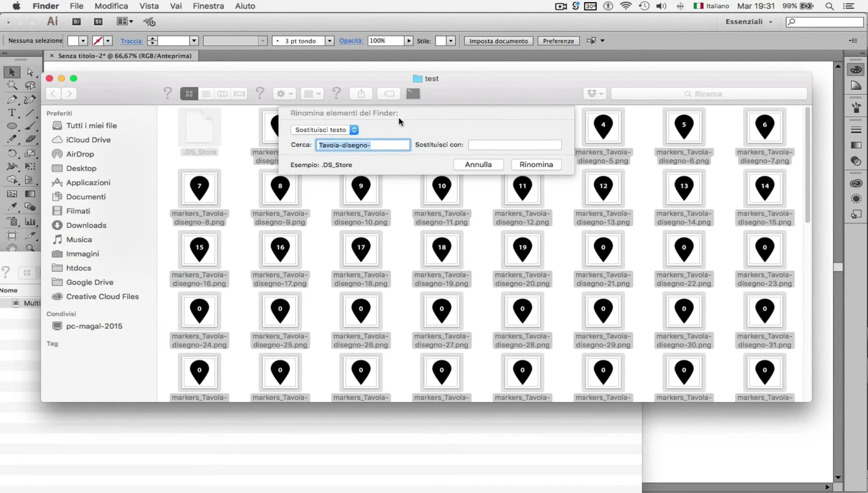Open the Sostituisci testo dropdown

tap(325, 130)
